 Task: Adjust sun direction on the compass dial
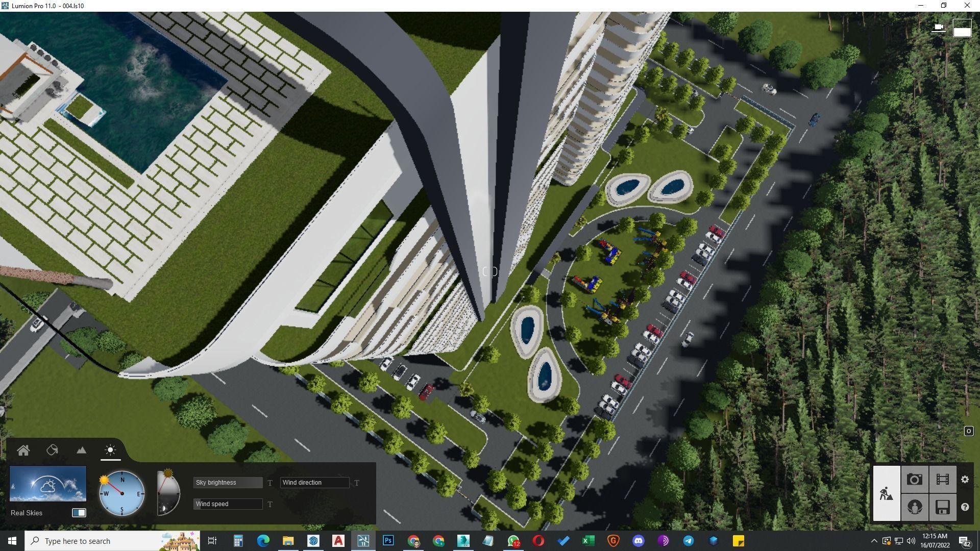[122, 493]
